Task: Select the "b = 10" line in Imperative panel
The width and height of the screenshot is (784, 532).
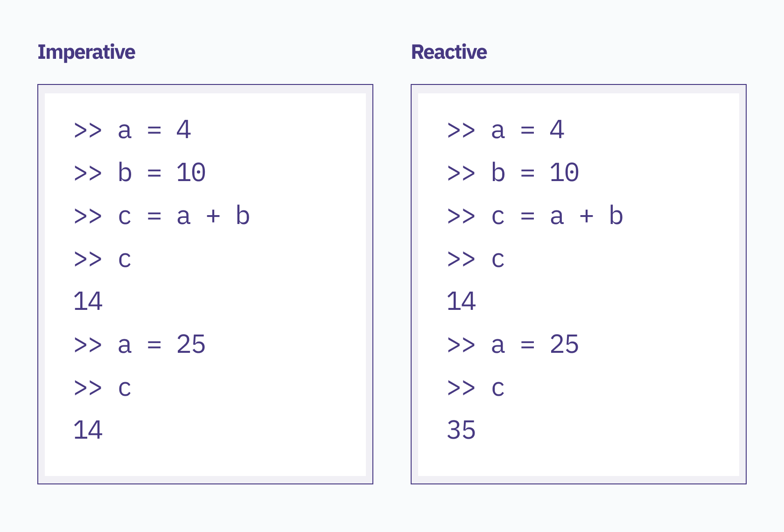Action: tap(140, 173)
